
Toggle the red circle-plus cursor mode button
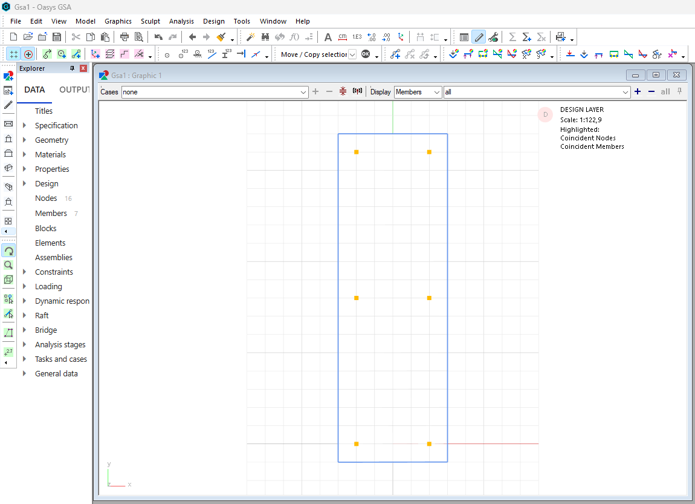(x=28, y=54)
